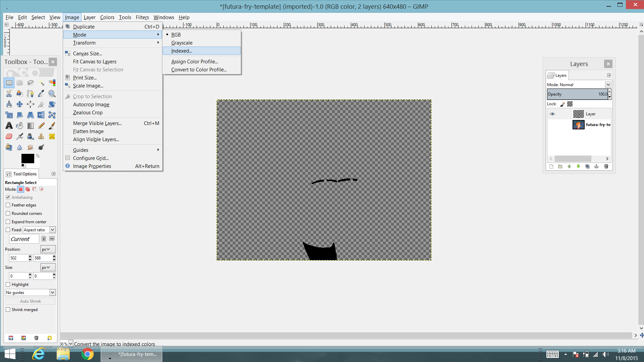Viewport: 644px width, 362px height.
Task: Adjust the layer Opacity slider
Action: pos(577,94)
